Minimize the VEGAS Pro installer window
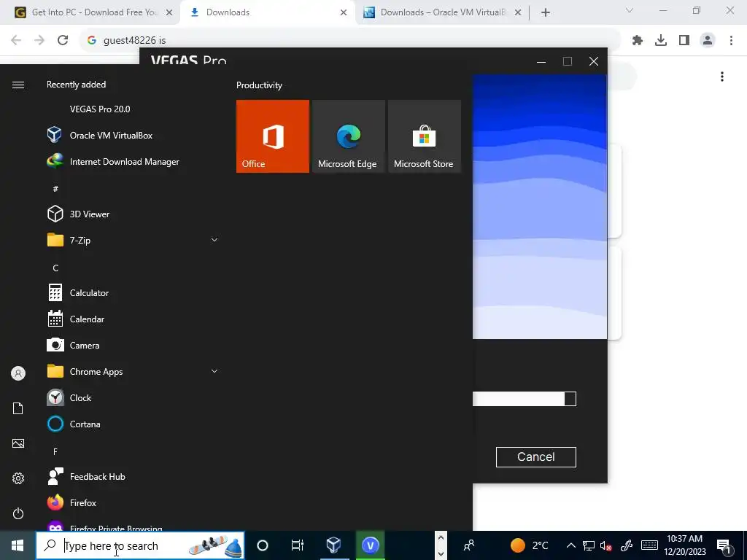Viewport: 747px width, 560px height. pos(541,61)
